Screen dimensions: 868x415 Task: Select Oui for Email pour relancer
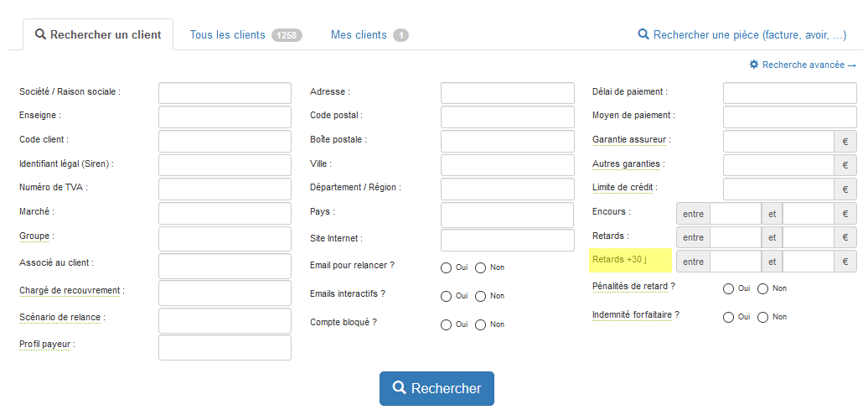point(446,268)
